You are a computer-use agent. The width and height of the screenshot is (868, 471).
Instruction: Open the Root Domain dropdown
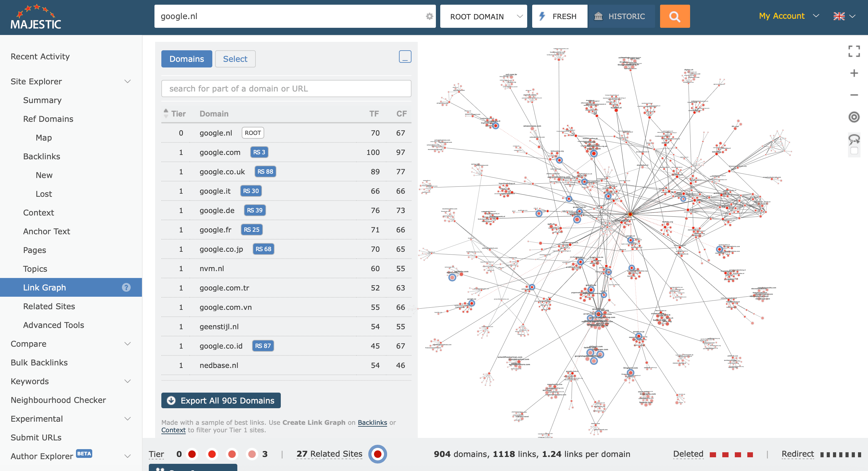point(483,16)
